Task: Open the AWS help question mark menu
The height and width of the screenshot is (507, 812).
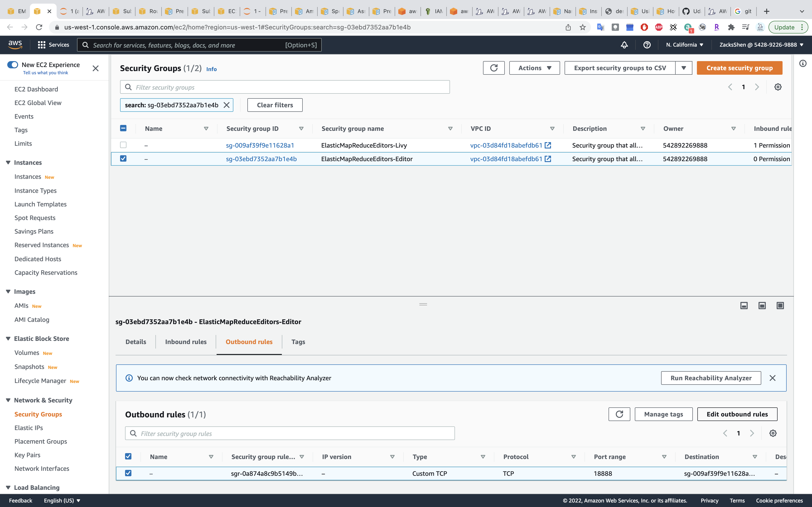Action: coord(647,45)
